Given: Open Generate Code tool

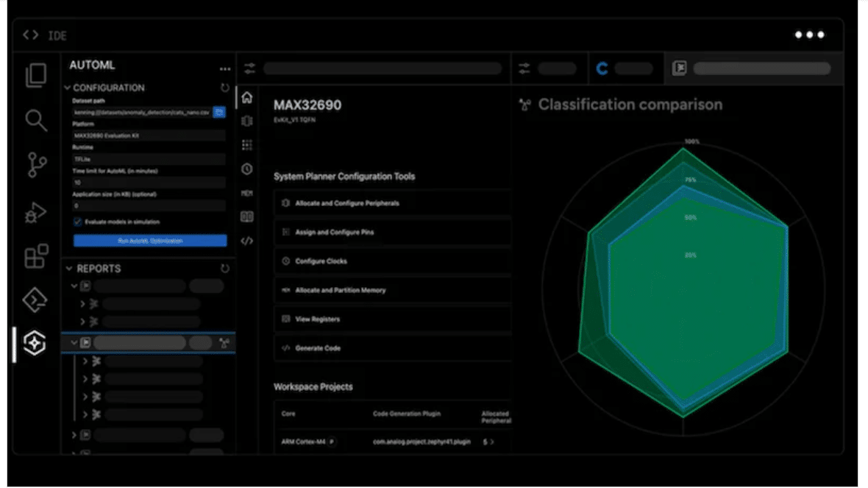Looking at the screenshot, I should (391, 348).
